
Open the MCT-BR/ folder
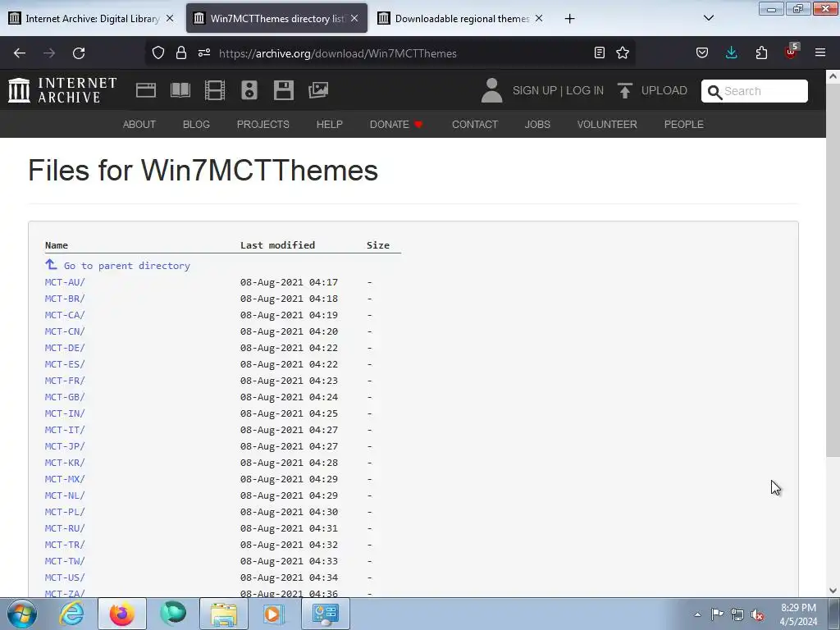tap(65, 299)
